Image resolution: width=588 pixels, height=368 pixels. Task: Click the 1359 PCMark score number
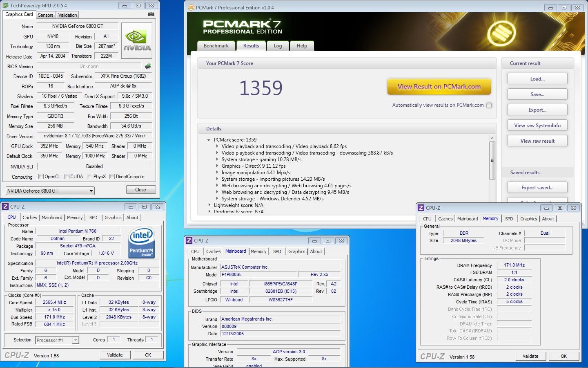(x=261, y=88)
